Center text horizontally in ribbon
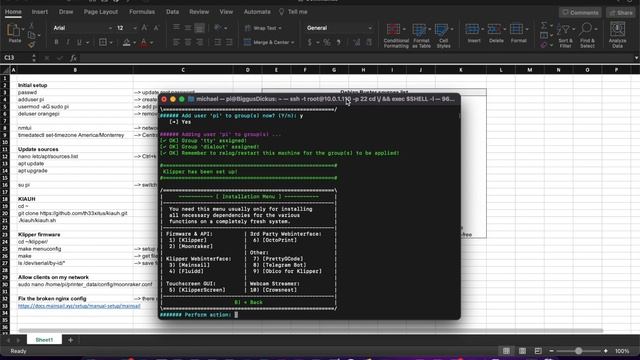640x360 pixels. (x=188, y=42)
